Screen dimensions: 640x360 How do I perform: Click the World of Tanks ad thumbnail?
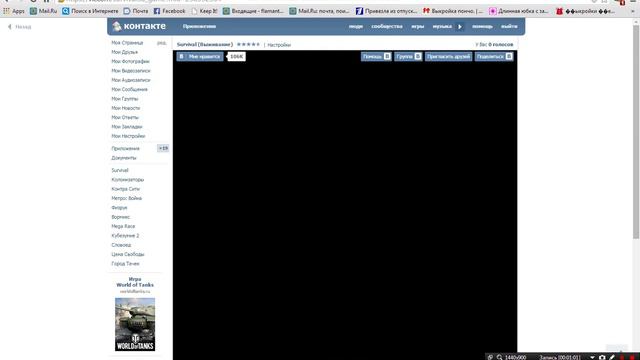[x=135, y=324]
